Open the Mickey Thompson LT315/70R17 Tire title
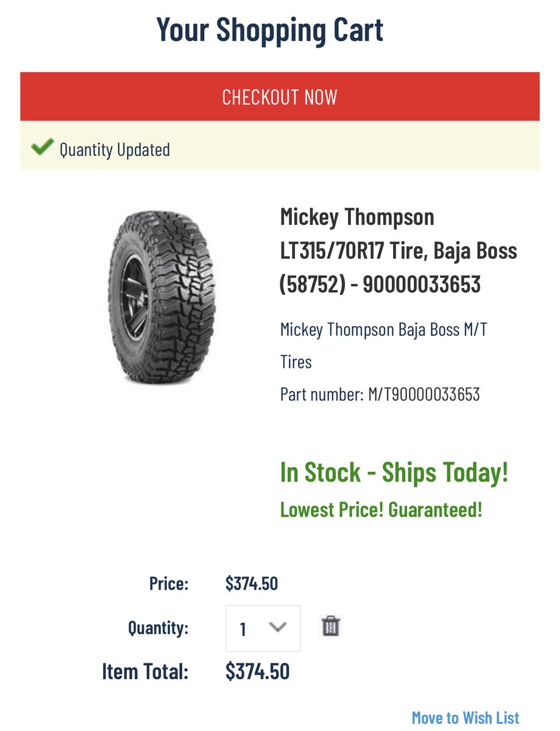The image size is (560, 731). pyautogui.click(x=398, y=250)
